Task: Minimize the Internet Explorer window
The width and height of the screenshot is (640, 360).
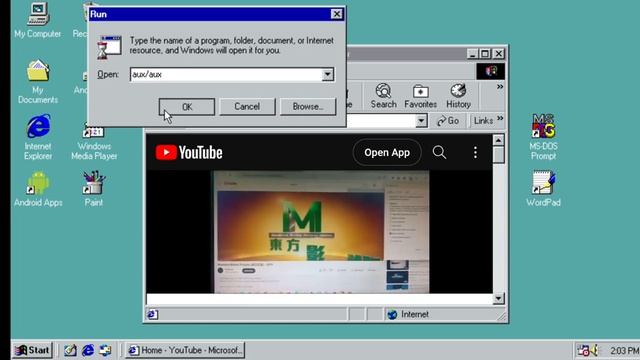Action: [472, 53]
